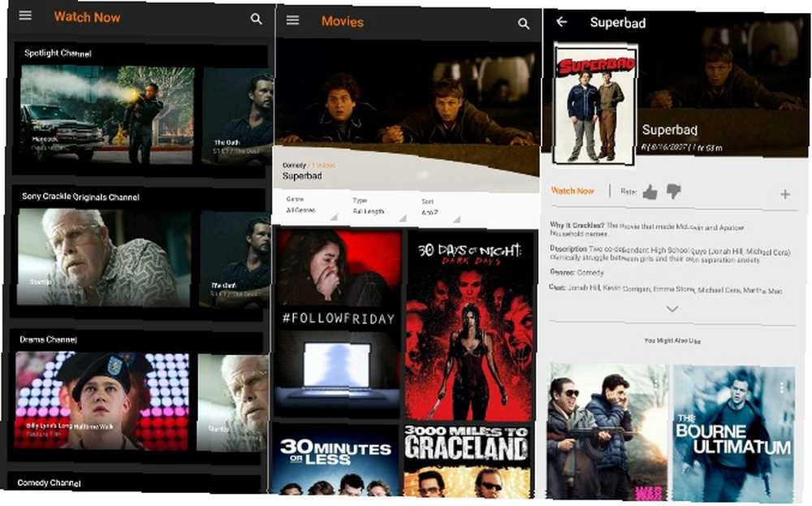Tap search icon on Watch Now screen

(x=256, y=19)
